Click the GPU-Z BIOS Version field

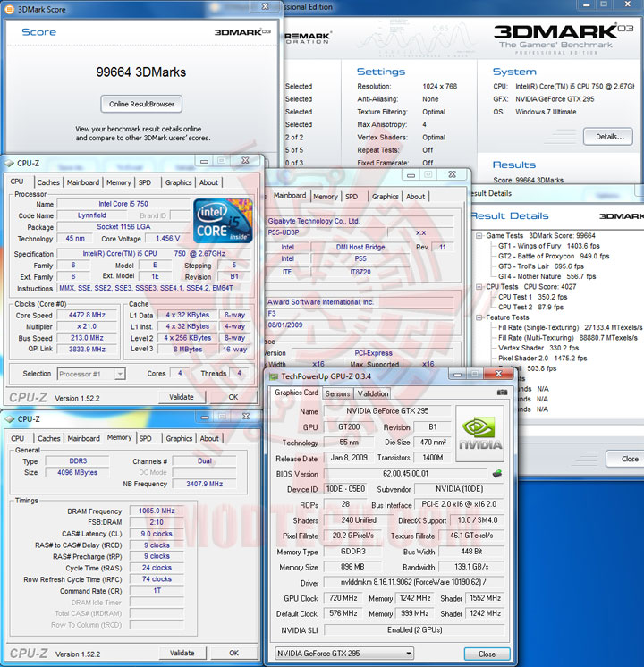[x=405, y=474]
